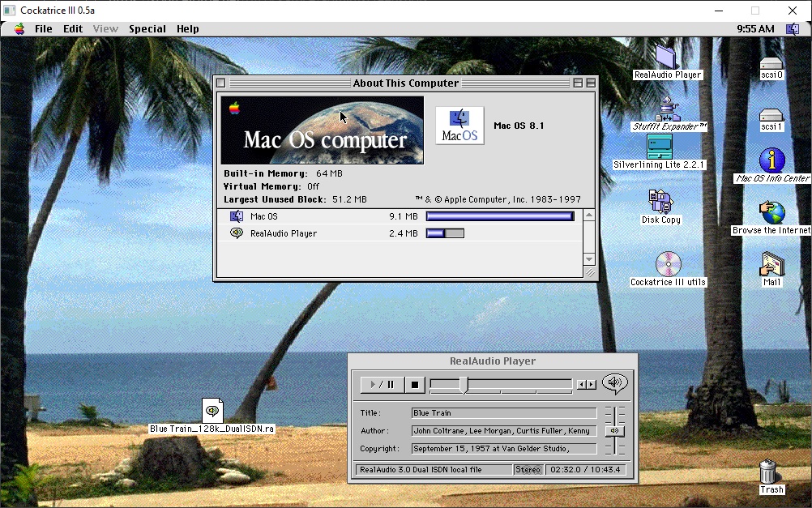Select the Blue Train RealAudio file icon
The height and width of the screenshot is (508, 812).
pos(212,411)
